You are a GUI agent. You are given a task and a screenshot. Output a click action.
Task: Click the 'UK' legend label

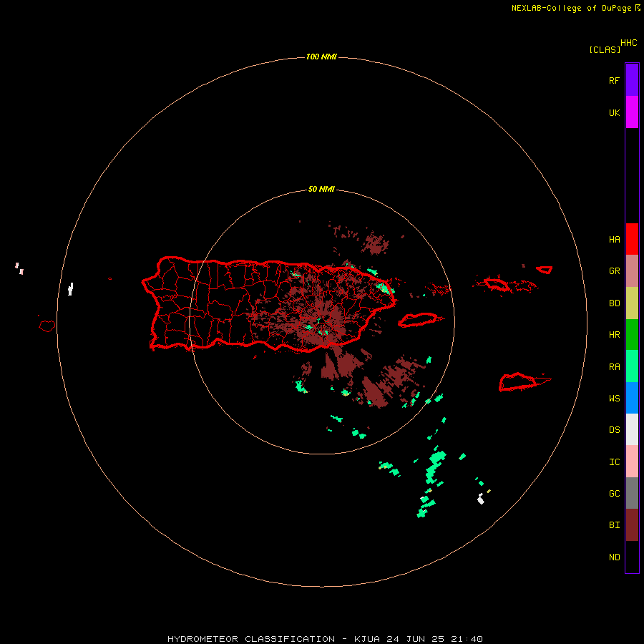click(614, 112)
